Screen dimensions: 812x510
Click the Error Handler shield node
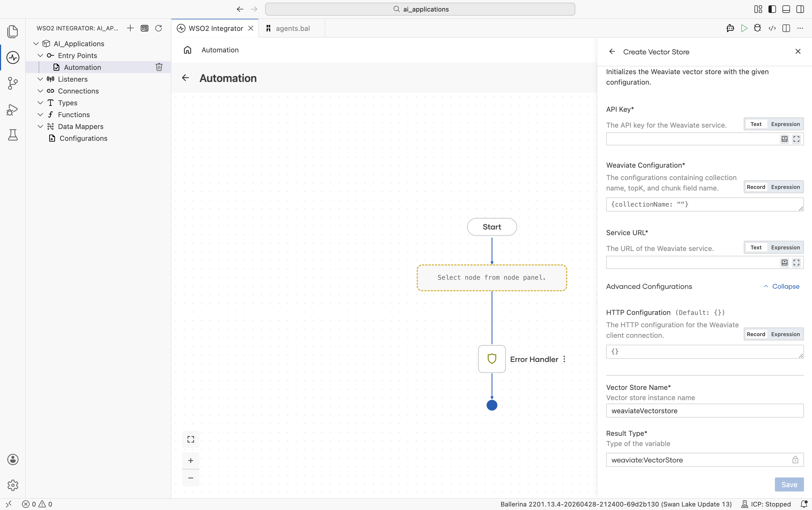coord(492,359)
